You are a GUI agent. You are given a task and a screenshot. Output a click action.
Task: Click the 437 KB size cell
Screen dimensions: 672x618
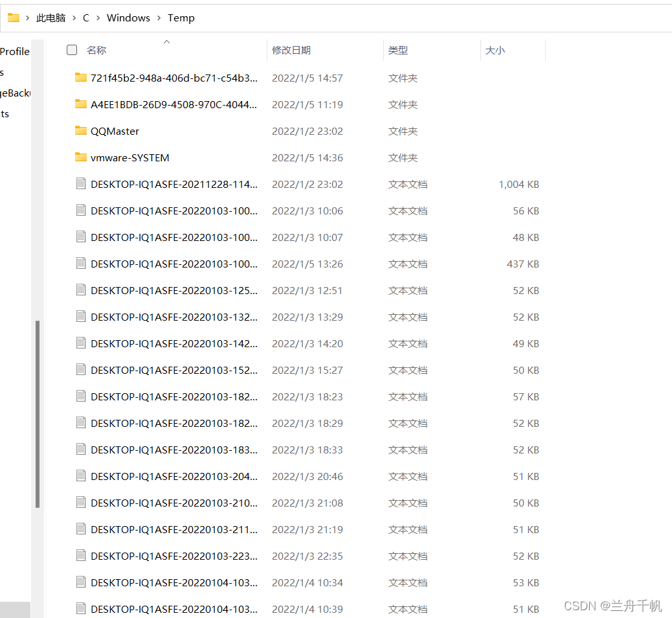523,264
